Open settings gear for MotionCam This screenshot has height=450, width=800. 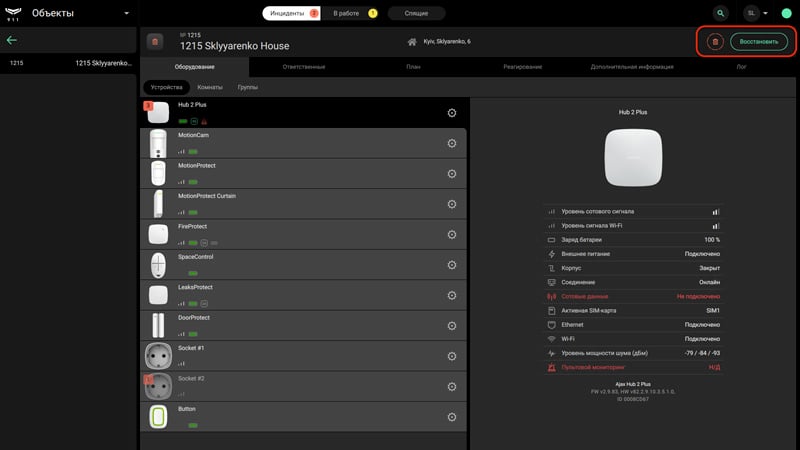click(452, 143)
